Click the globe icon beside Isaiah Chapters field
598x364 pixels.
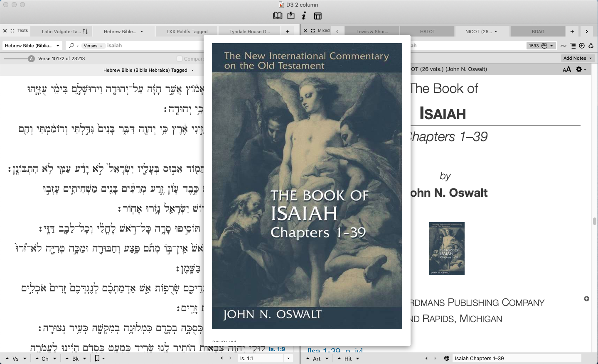point(447,358)
